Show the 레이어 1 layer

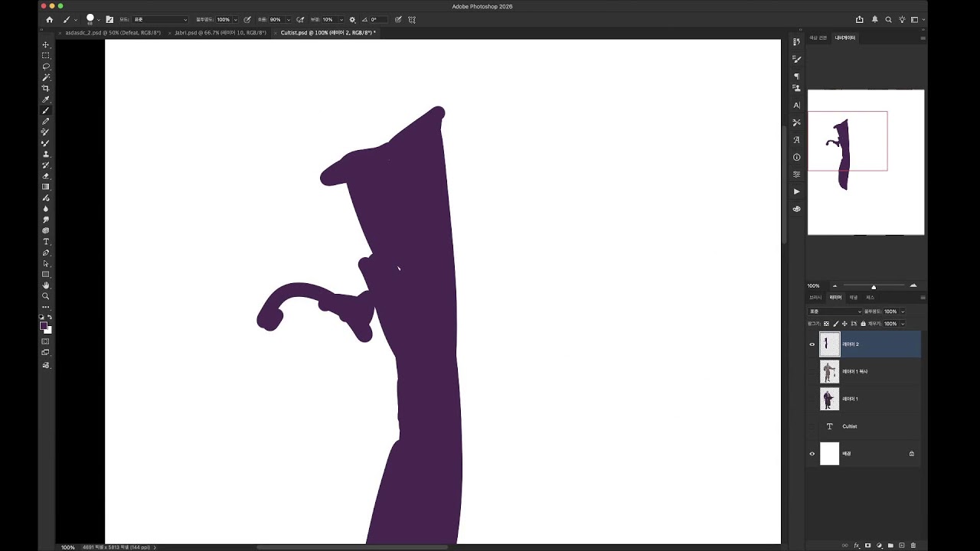[812, 399]
